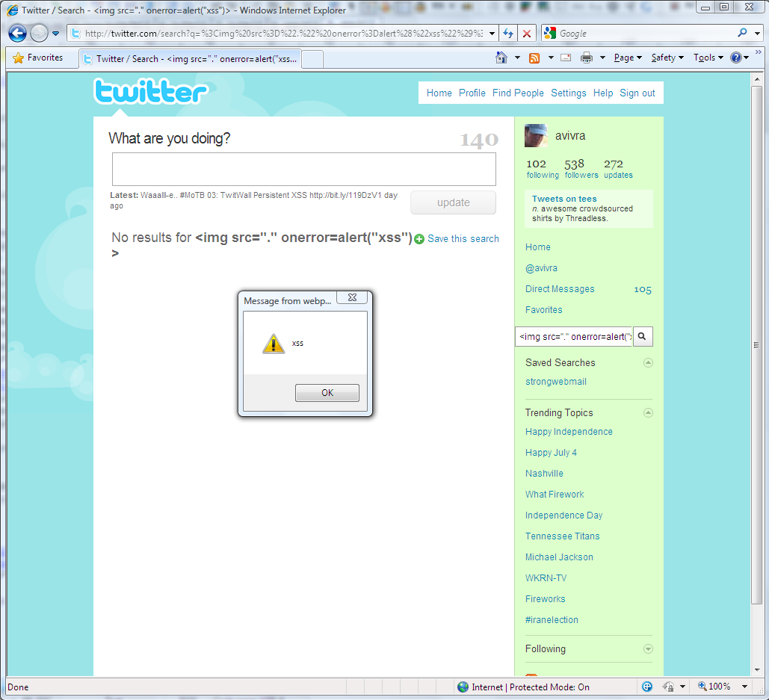Click Sign out link
Viewport: 769px width, 700px height.
click(637, 93)
